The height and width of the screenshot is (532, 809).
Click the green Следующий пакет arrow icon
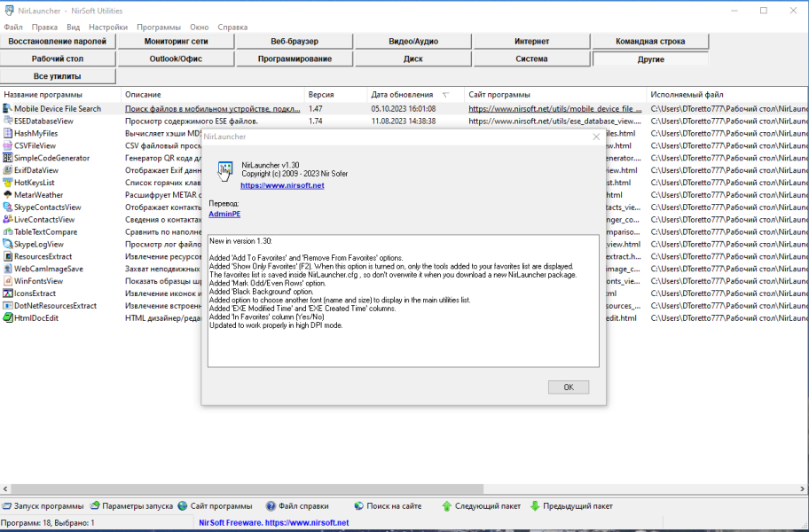coord(447,506)
